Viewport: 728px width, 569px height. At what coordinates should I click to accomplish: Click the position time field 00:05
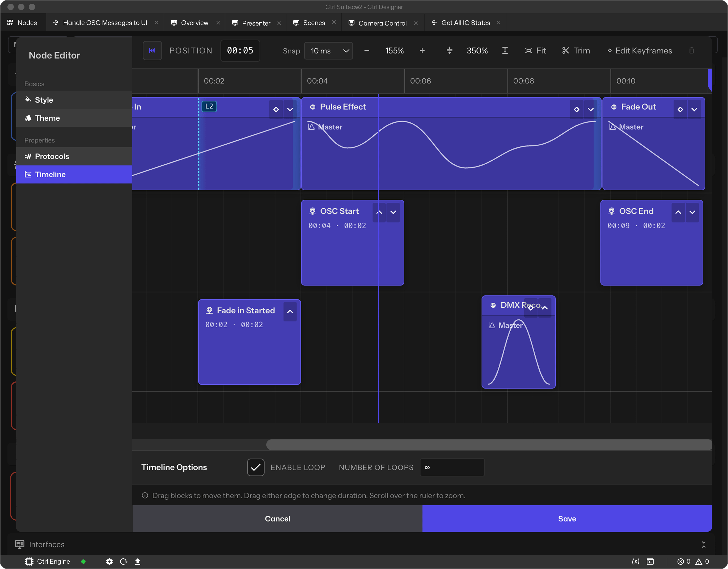click(240, 51)
